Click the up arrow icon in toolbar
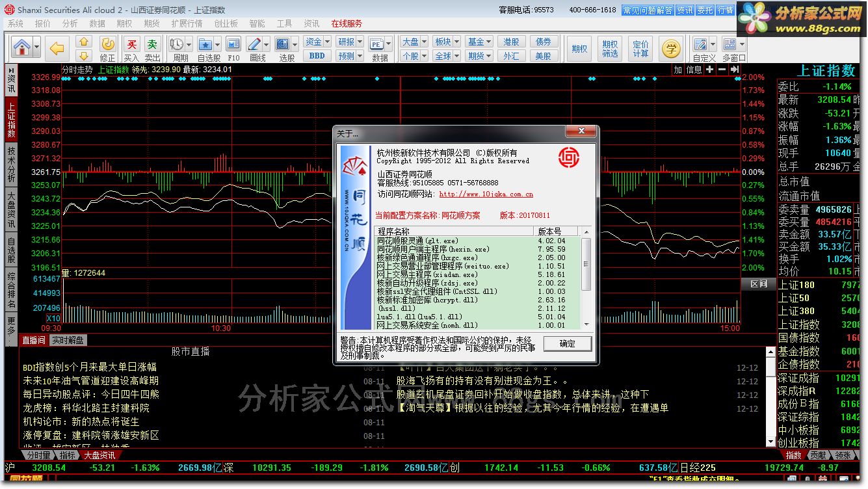 84,42
